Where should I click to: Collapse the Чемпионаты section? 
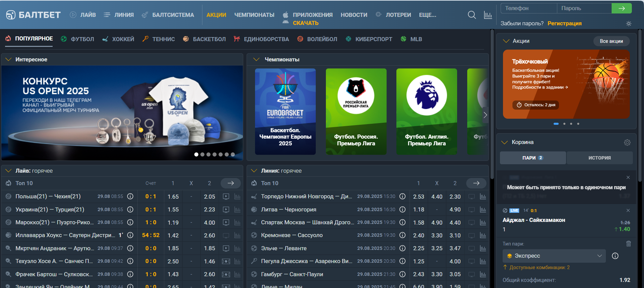point(256,59)
